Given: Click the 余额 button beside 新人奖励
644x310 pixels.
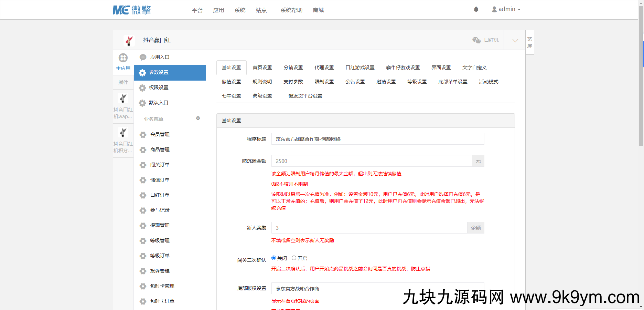Looking at the screenshot, I should point(475,228).
